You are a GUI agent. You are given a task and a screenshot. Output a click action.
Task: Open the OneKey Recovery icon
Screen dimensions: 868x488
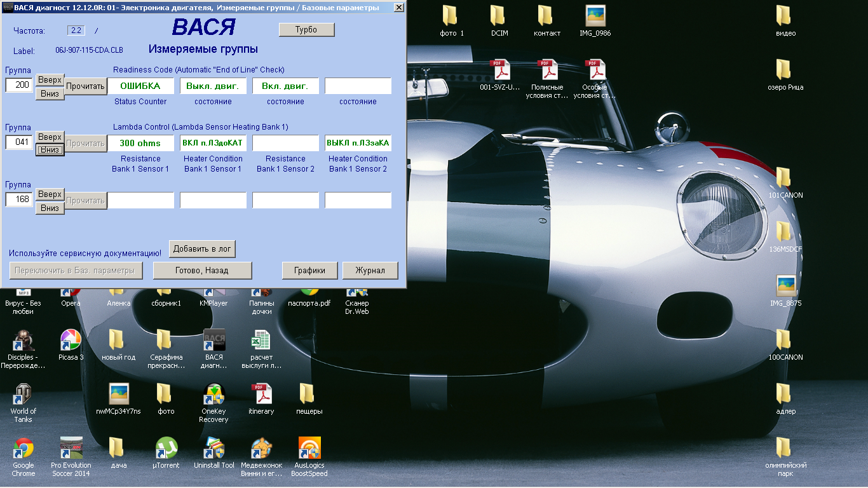click(214, 395)
